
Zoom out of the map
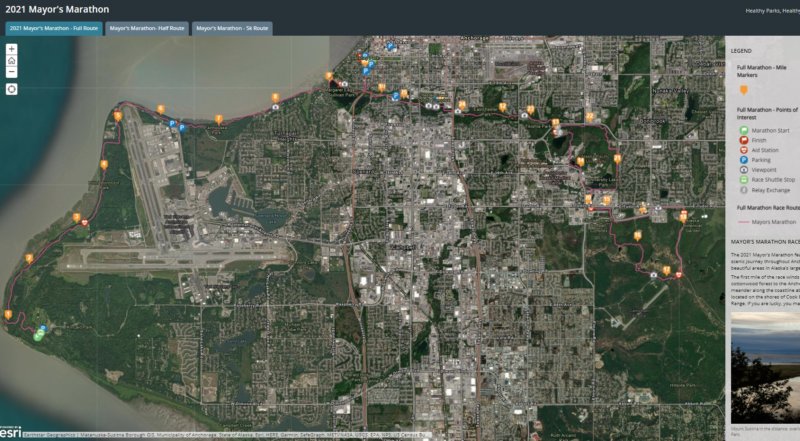[11, 72]
